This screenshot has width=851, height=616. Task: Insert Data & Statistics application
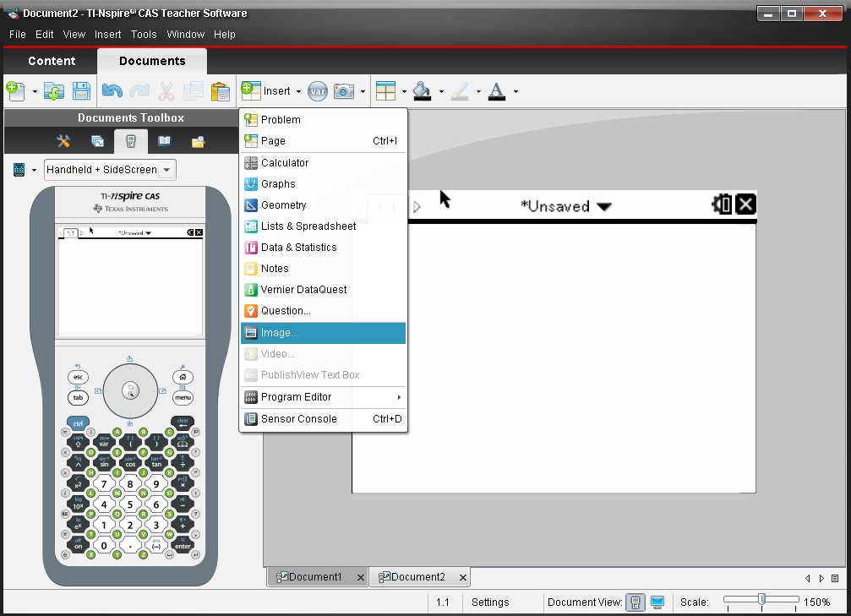pos(323,248)
